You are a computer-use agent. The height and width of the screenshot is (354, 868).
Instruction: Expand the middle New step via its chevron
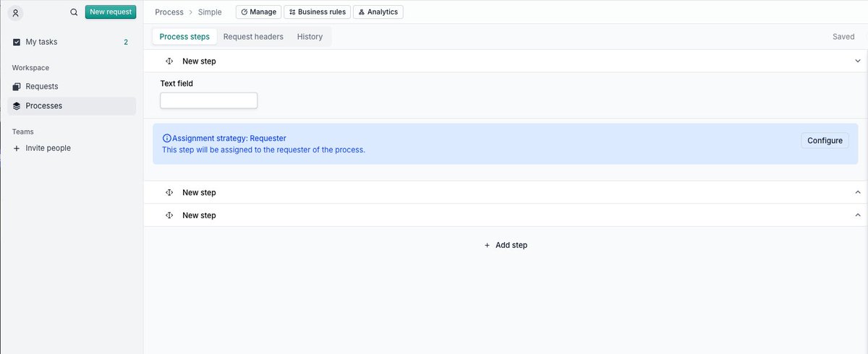click(x=858, y=193)
